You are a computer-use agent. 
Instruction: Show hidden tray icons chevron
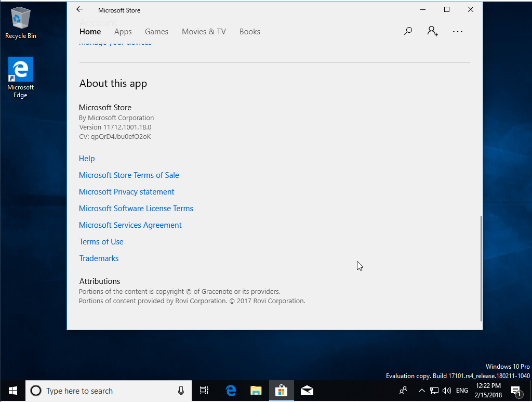(x=421, y=391)
